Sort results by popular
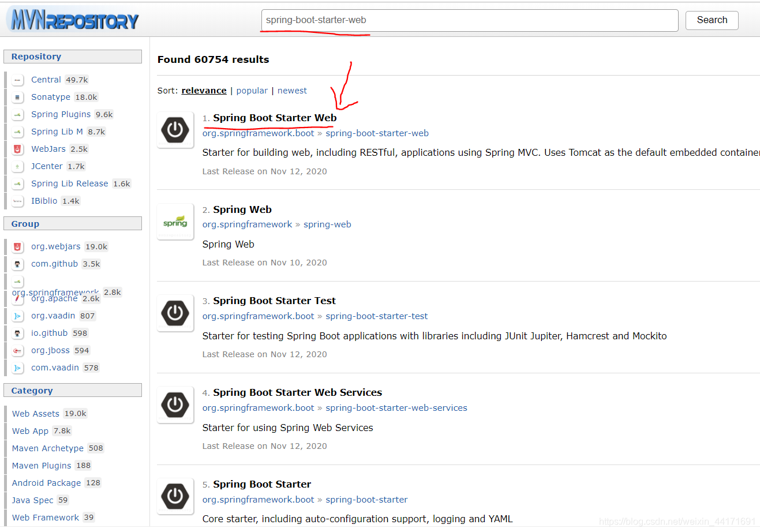The height and width of the screenshot is (532, 760). 252,91
